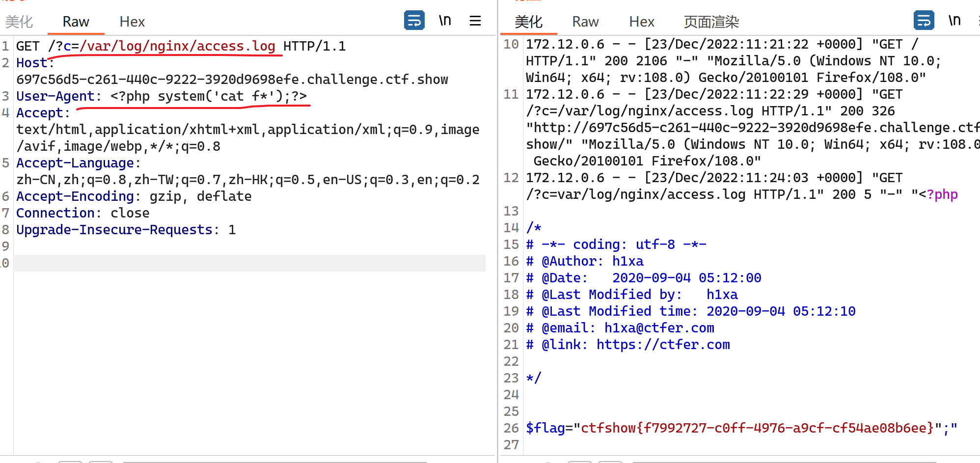Click Accept-Language value zh-CN line
The image size is (980, 463).
click(248, 180)
